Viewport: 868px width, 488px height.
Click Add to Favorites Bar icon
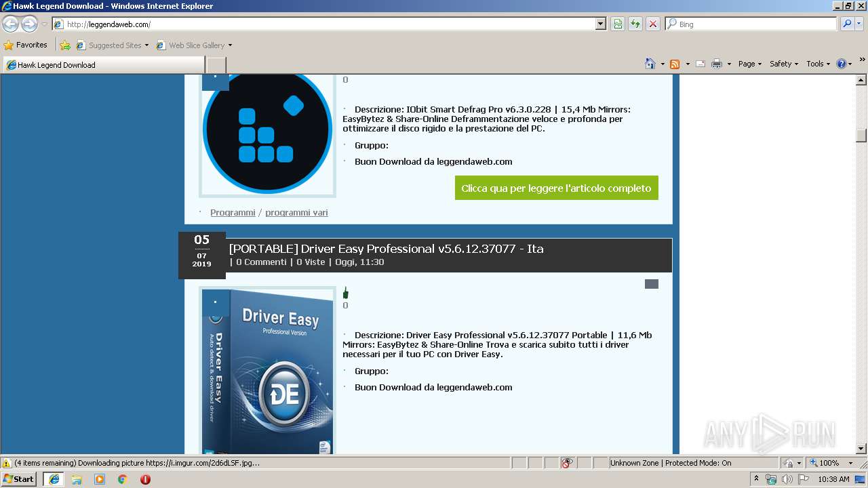click(65, 45)
